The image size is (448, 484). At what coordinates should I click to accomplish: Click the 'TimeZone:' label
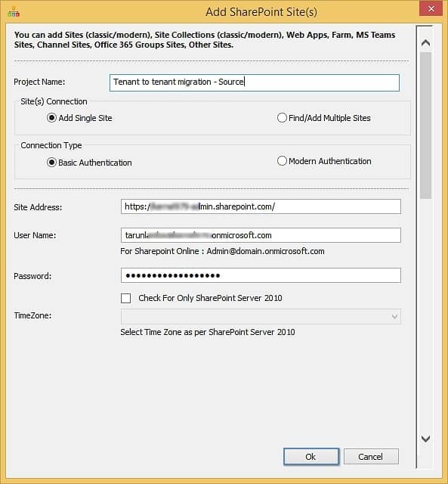click(32, 315)
